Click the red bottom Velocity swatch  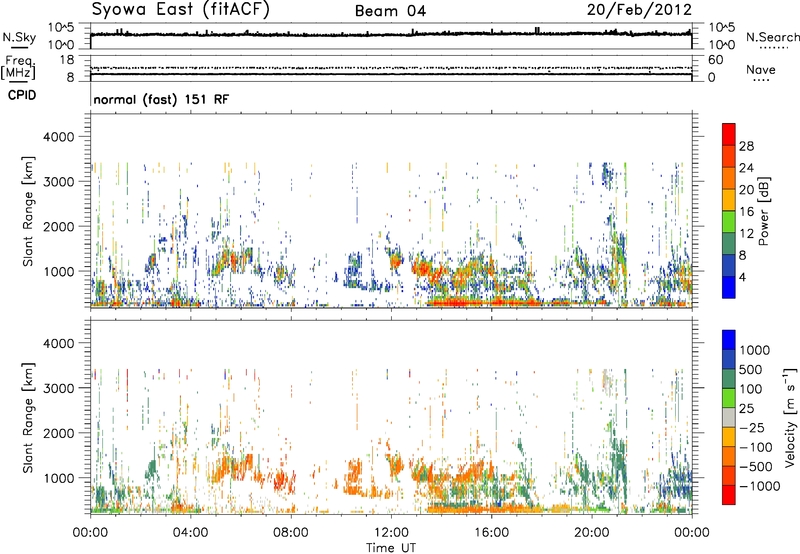point(729,495)
